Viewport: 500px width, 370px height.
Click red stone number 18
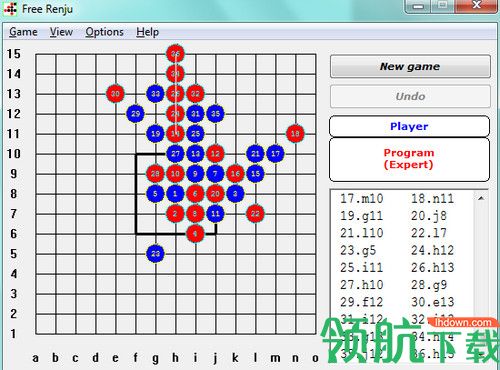point(295,134)
